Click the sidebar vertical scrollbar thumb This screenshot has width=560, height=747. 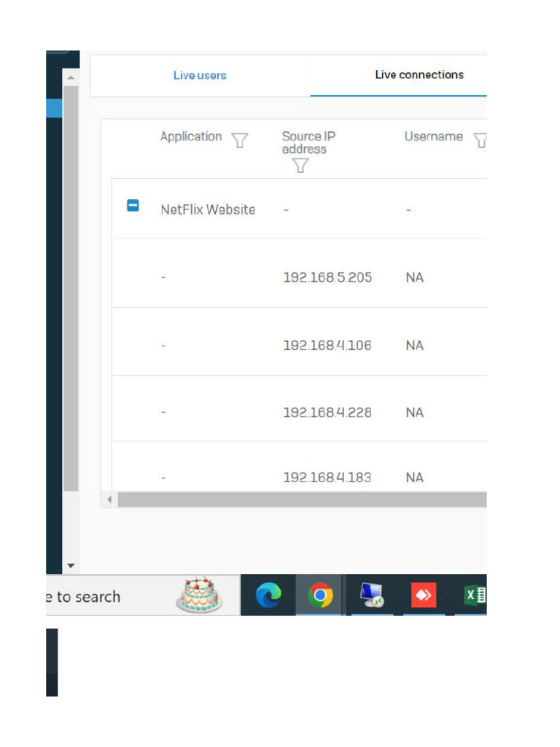[x=71, y=288]
